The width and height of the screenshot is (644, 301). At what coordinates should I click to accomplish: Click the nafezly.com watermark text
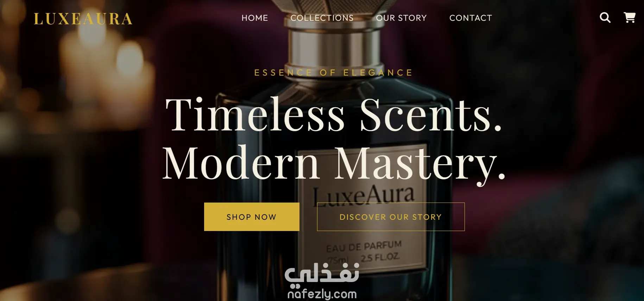tap(322, 294)
